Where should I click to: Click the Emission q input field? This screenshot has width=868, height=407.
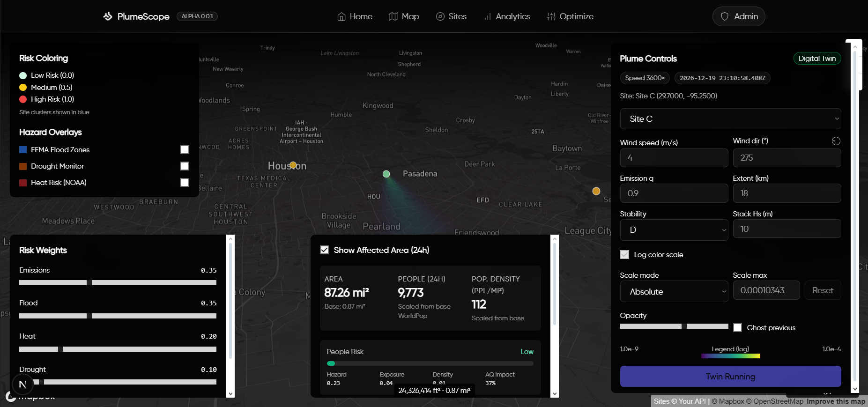[674, 193]
